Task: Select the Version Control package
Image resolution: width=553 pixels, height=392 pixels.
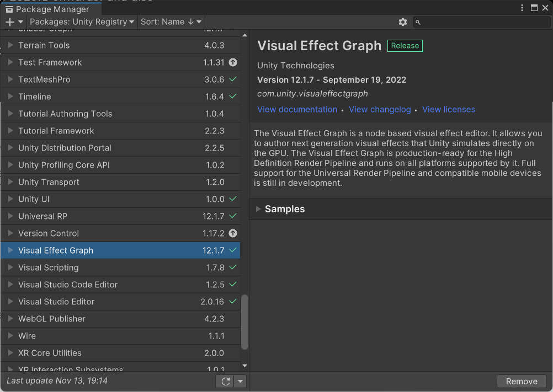Action: (120, 233)
